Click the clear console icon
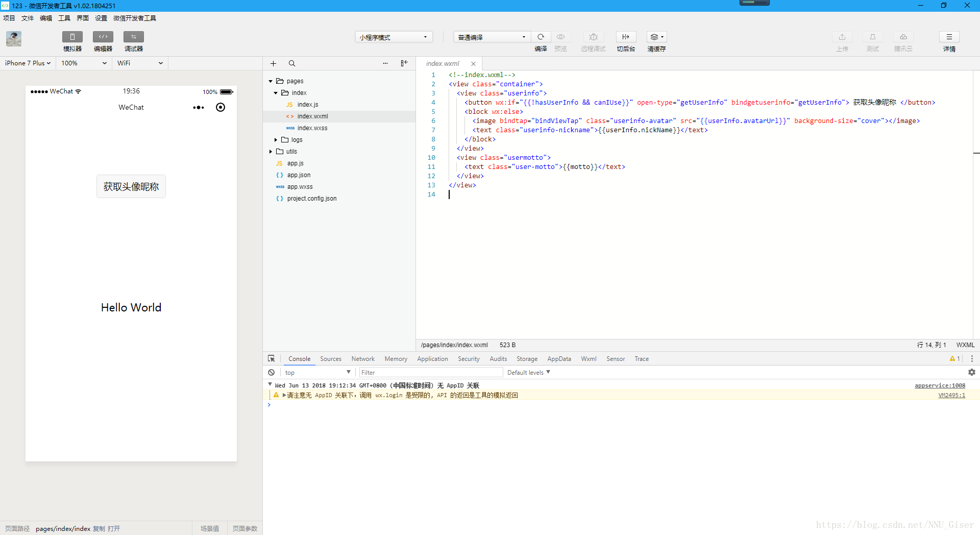This screenshot has height=535, width=980. point(272,373)
